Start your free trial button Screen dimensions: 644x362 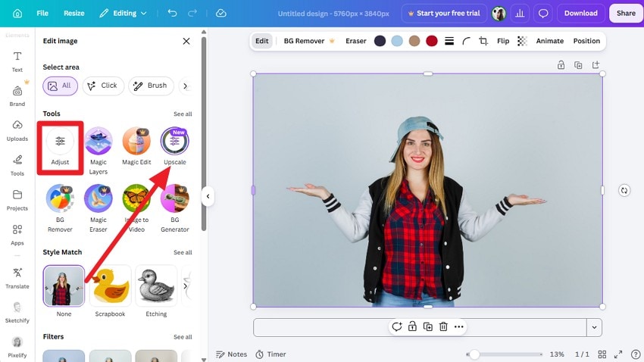[444, 13]
